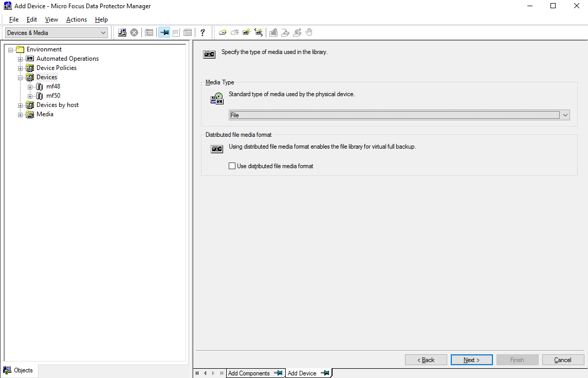
Task: Expand the mf50 device node
Action: [30, 97]
